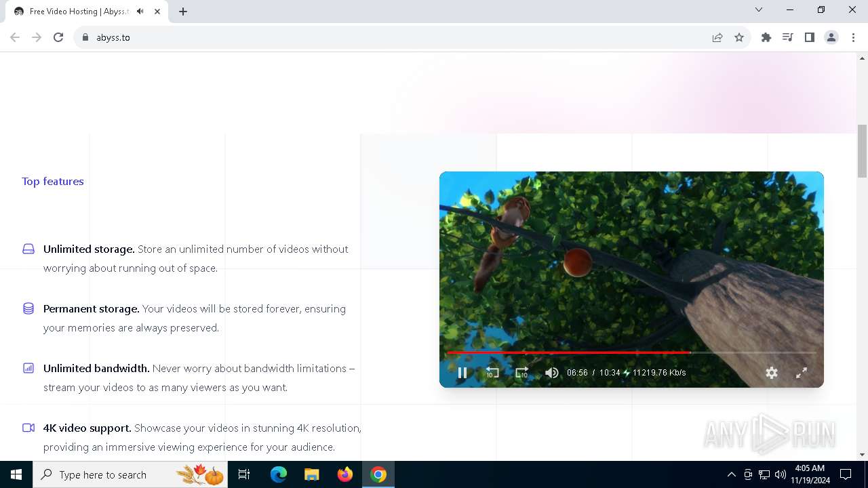The height and width of the screenshot is (488, 868).
Task: Open Chrome profile avatar menu
Action: [831, 37]
